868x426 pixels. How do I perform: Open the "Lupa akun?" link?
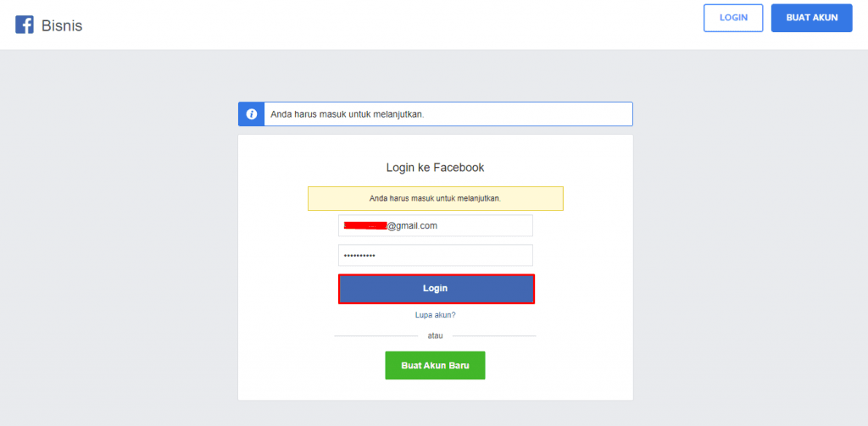[435, 315]
